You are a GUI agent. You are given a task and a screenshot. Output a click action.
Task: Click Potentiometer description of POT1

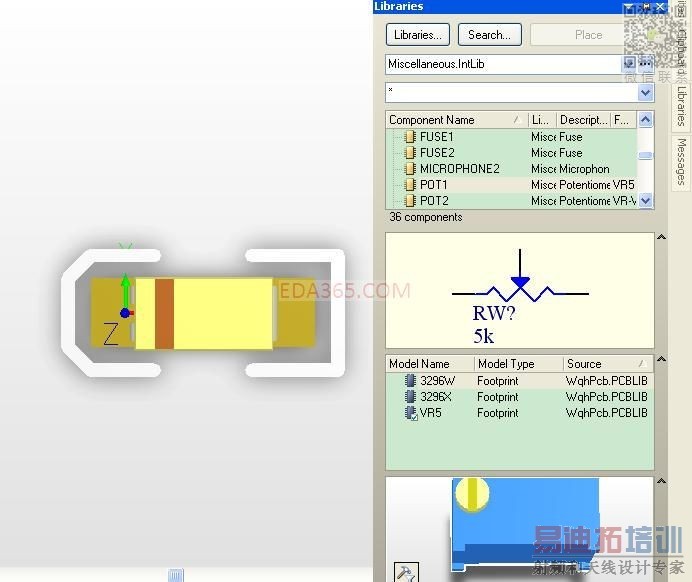coord(584,185)
